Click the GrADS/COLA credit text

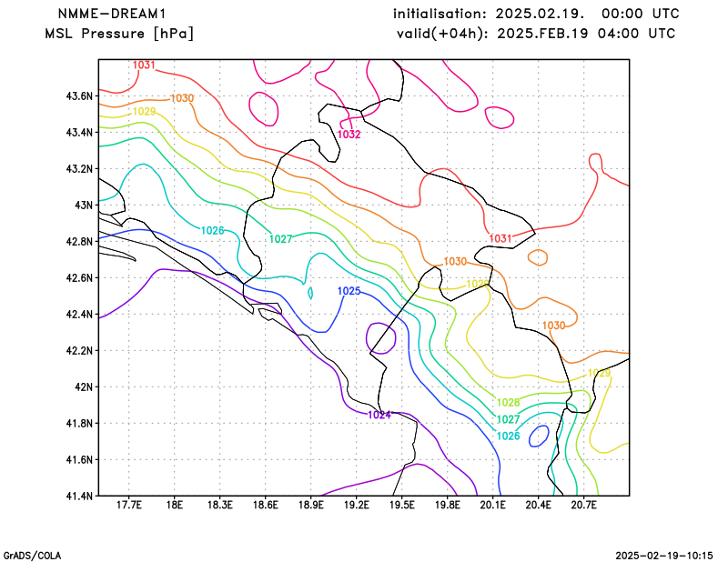tap(32, 556)
